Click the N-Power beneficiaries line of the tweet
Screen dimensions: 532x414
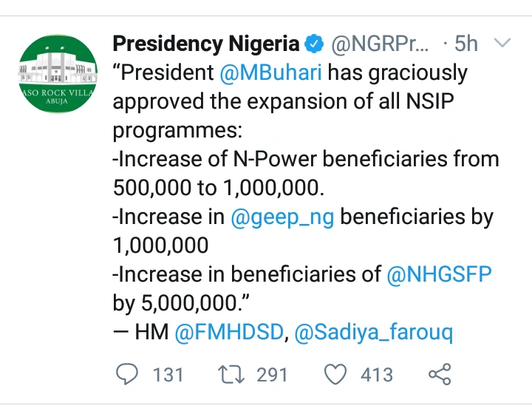coord(305,173)
